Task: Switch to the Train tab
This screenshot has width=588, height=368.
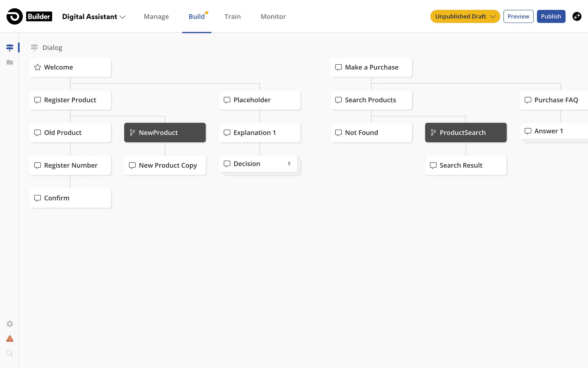Action: pos(232,16)
